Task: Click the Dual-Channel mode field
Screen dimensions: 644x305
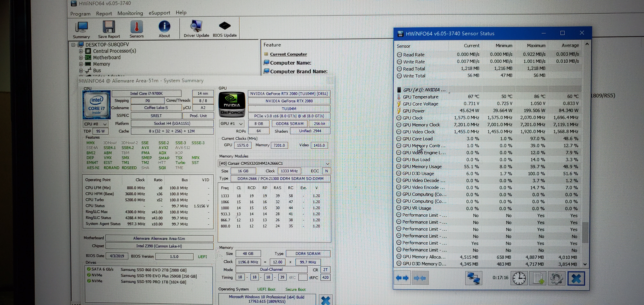Action: point(272,270)
